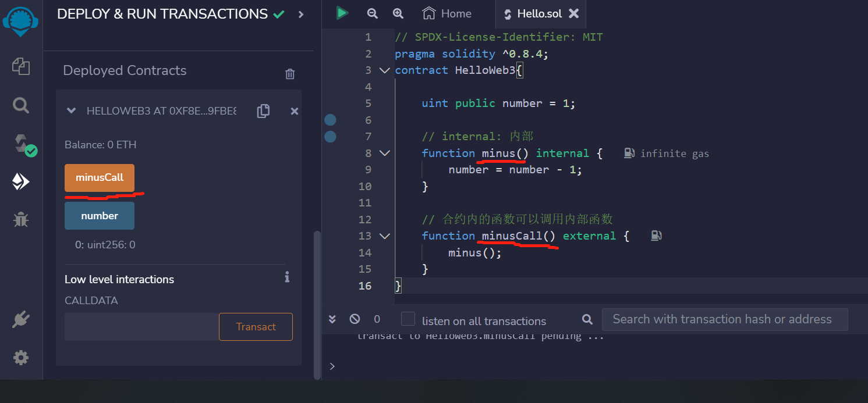Open the Debugger bug icon

coord(21,220)
